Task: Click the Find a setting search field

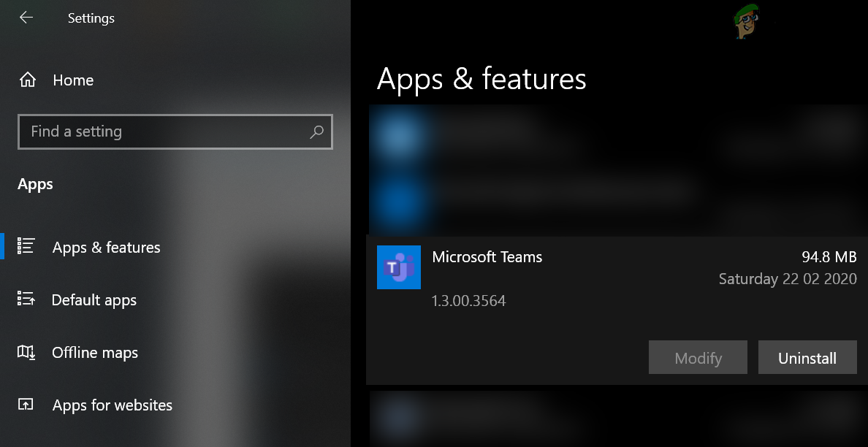Action: 146,132
